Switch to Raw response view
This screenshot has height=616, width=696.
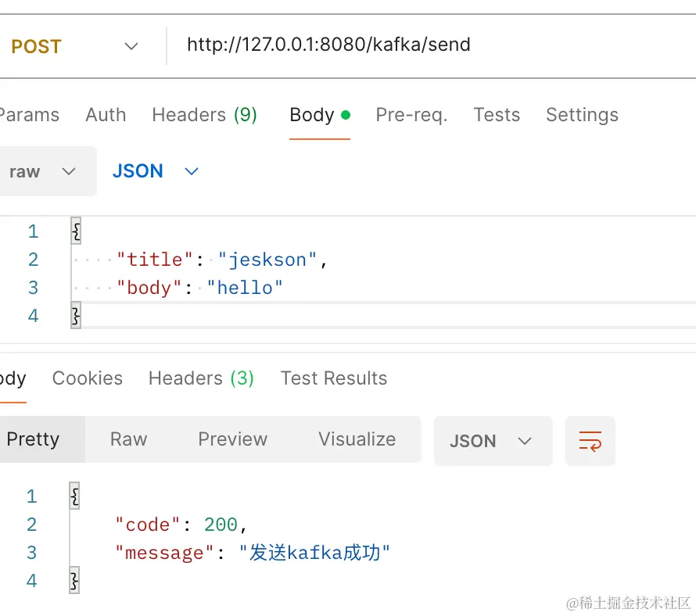point(129,439)
